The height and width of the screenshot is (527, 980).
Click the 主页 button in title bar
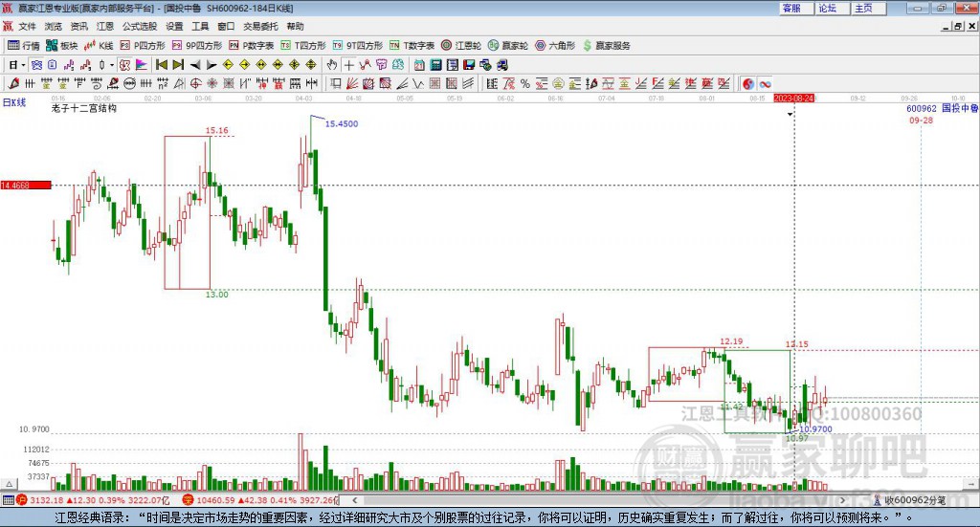pyautogui.click(x=869, y=8)
